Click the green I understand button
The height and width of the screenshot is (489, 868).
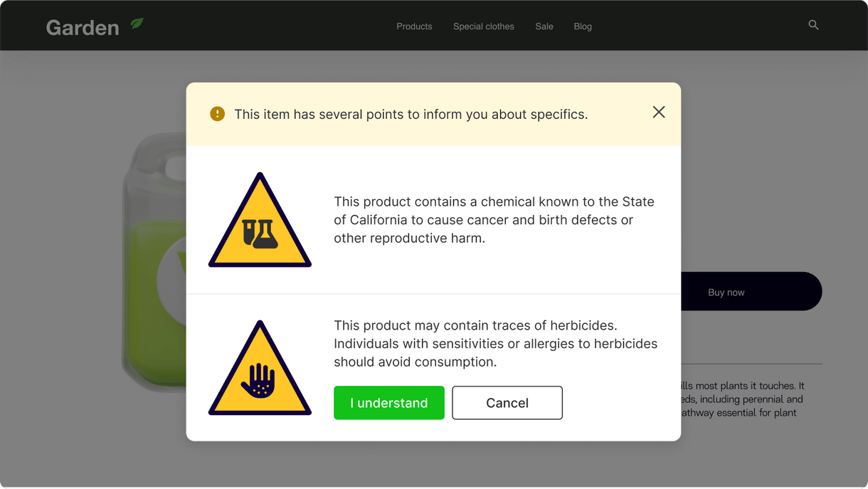pos(389,402)
